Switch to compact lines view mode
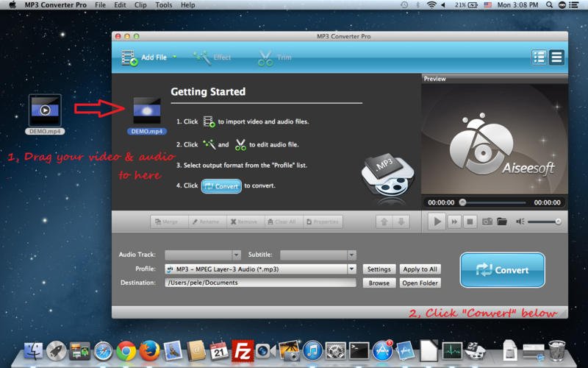The image size is (588, 368). click(556, 57)
